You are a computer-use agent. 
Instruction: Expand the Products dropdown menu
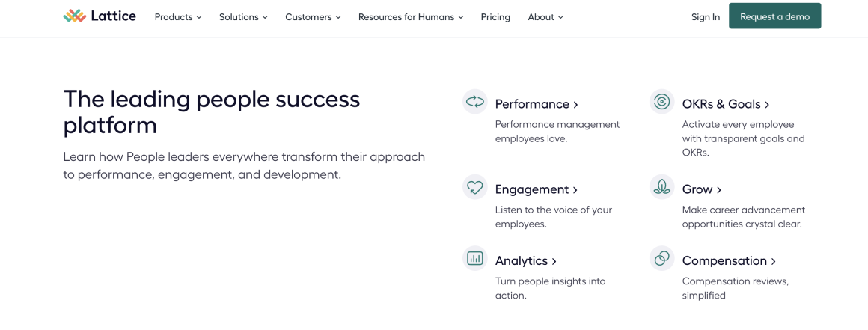coord(177,17)
